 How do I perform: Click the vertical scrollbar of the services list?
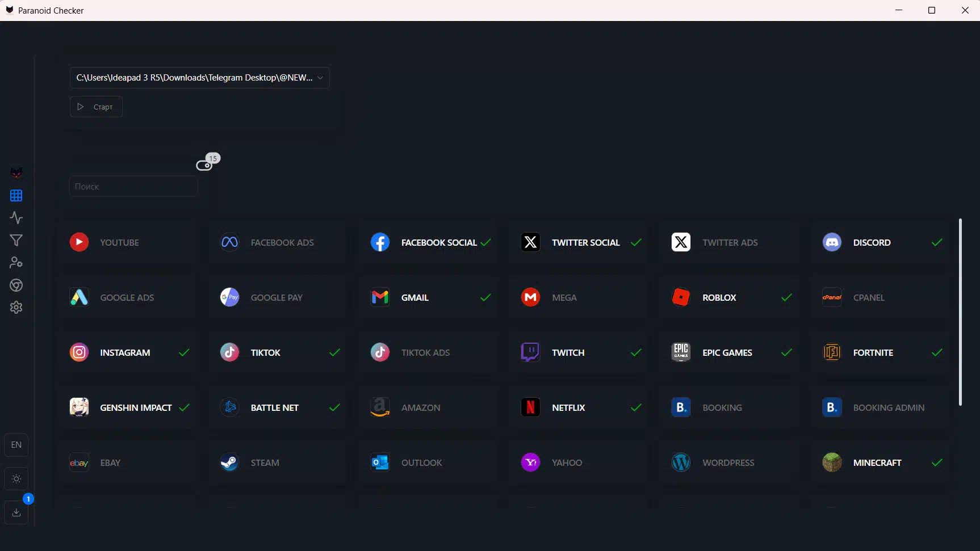(x=960, y=312)
